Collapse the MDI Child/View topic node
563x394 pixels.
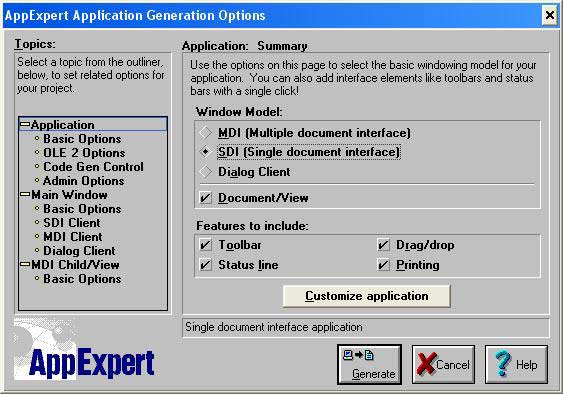(25, 264)
